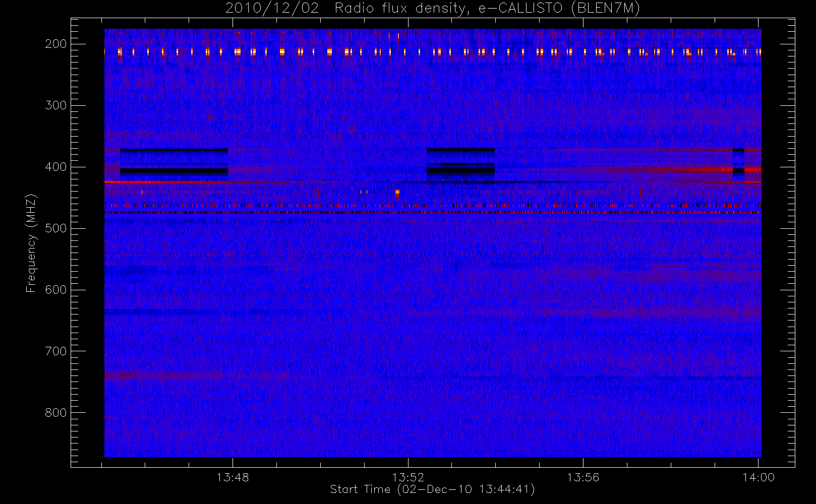The width and height of the screenshot is (816, 504).
Task: Click the 300 frequency tick label
Action: tap(56, 105)
